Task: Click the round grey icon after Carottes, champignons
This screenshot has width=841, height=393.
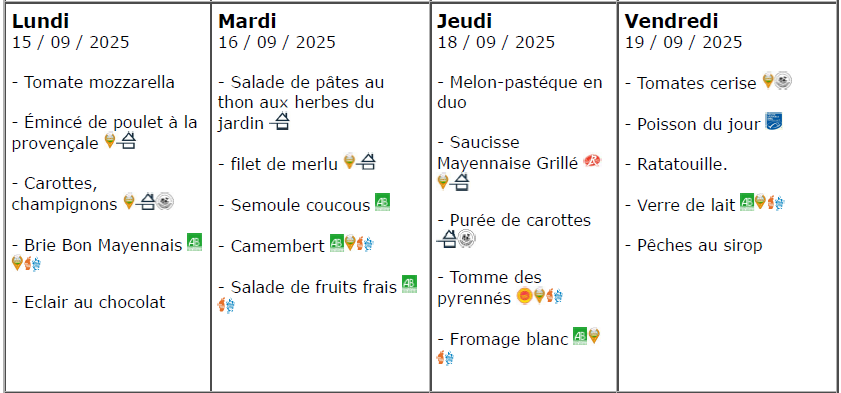Action: 165,202
